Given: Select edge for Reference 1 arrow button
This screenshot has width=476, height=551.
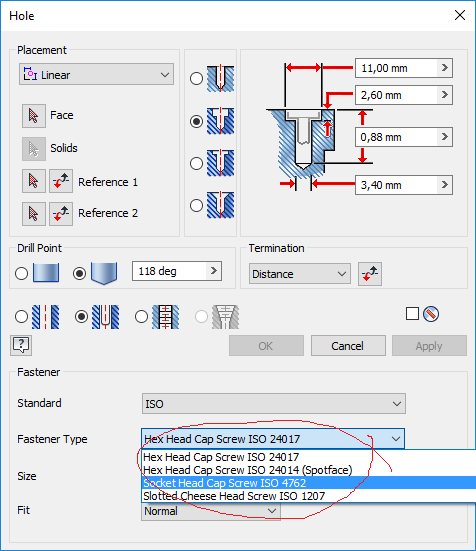Looking at the screenshot, I should [34, 181].
